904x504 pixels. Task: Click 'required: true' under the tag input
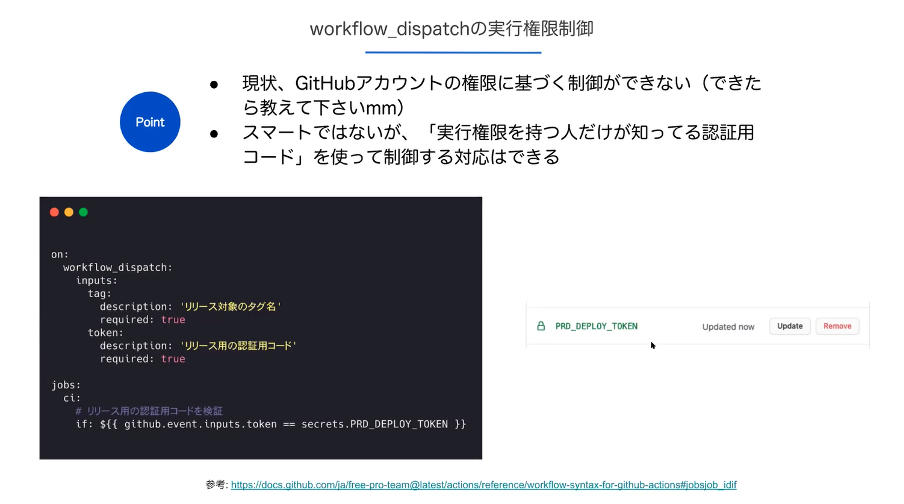tap(142, 319)
